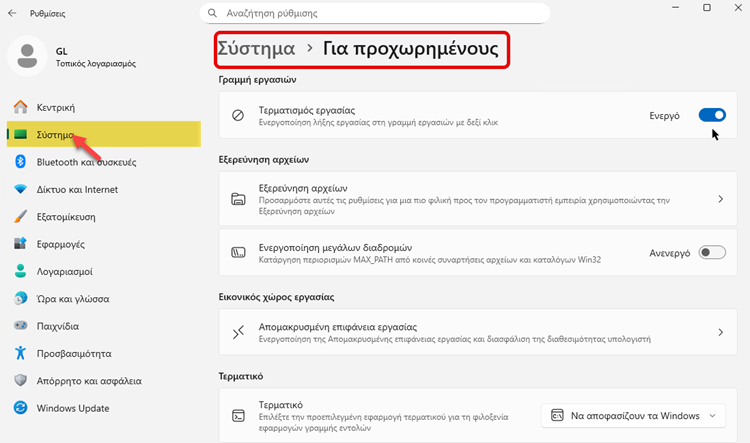Click the Δίκτυο και Internet wifi icon

[x=20, y=189]
